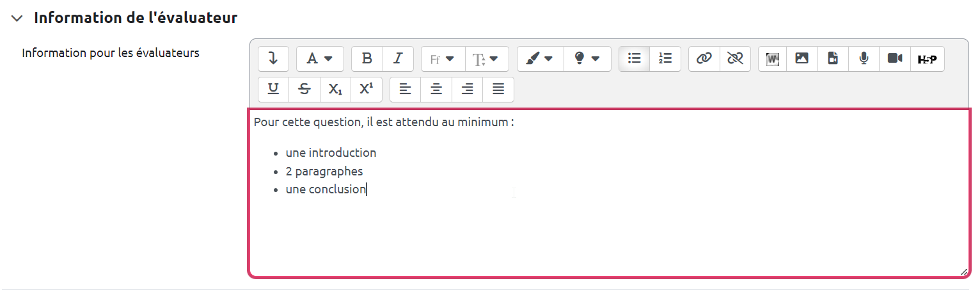The height and width of the screenshot is (290, 980).
Task: Toggle the unordered bullet list
Action: coord(635,59)
